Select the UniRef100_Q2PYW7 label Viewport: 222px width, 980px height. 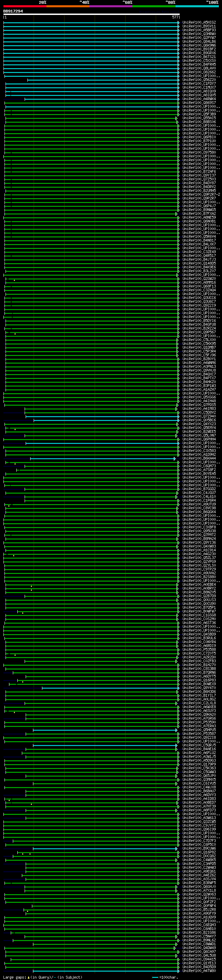[199, 38]
